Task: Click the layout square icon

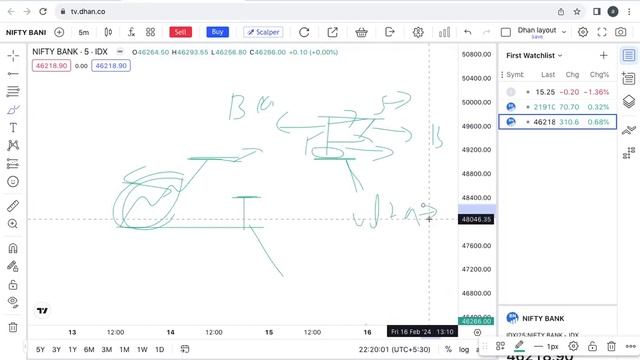Action: tap(506, 32)
